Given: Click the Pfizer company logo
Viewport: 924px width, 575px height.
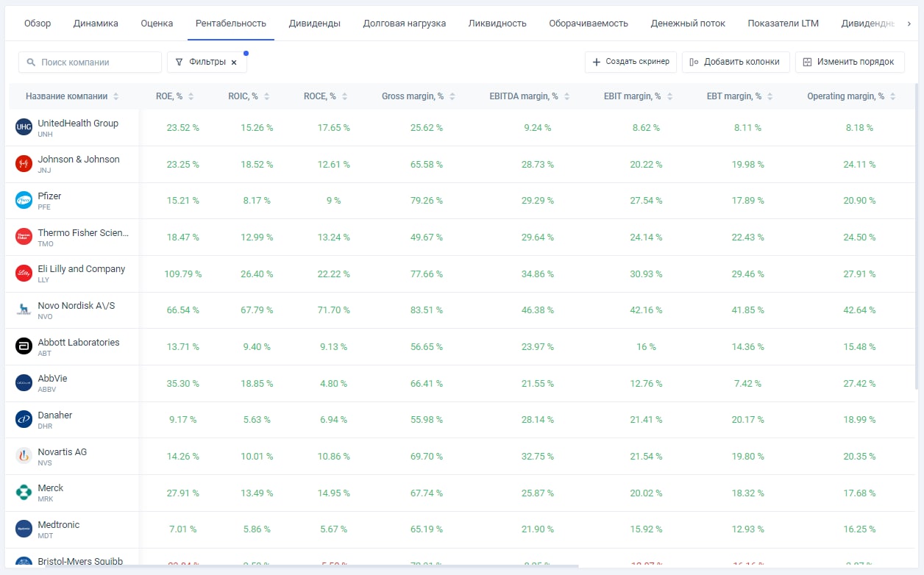Looking at the screenshot, I should click(24, 200).
